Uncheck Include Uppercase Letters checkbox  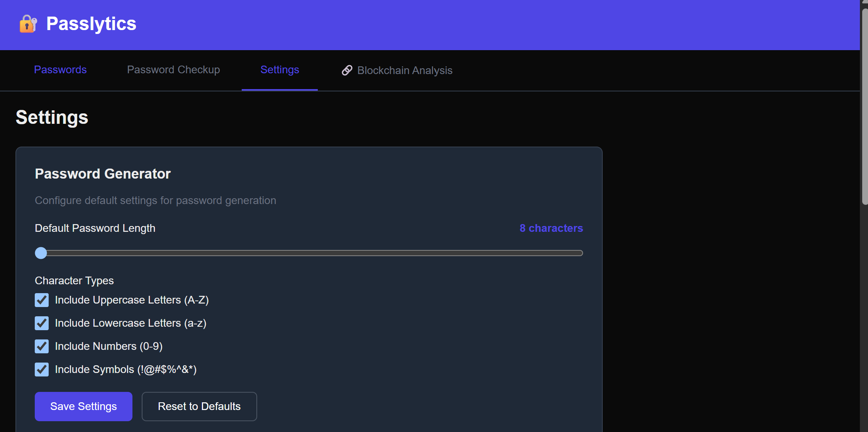[x=42, y=300]
